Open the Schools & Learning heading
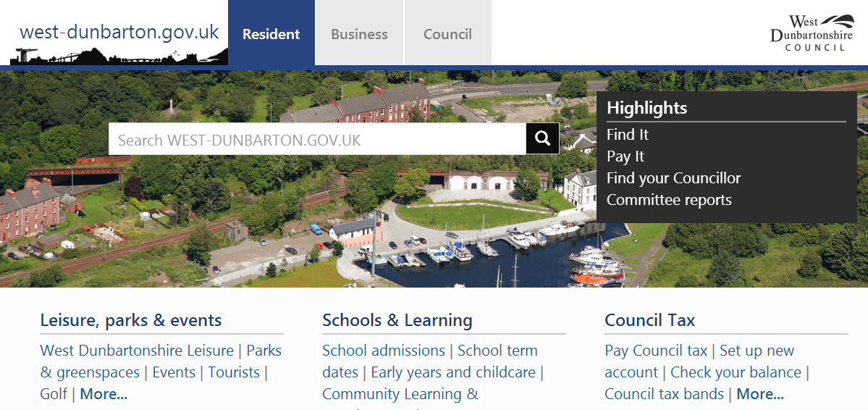 point(397,320)
